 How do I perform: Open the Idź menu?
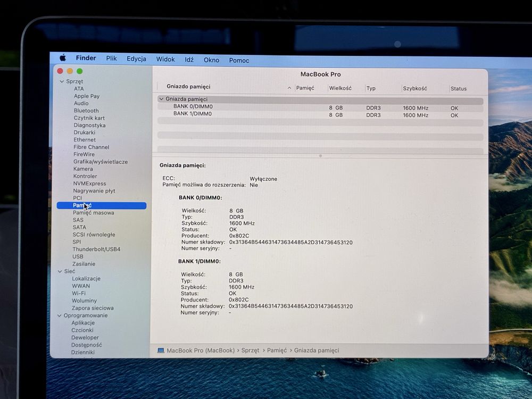(189, 60)
